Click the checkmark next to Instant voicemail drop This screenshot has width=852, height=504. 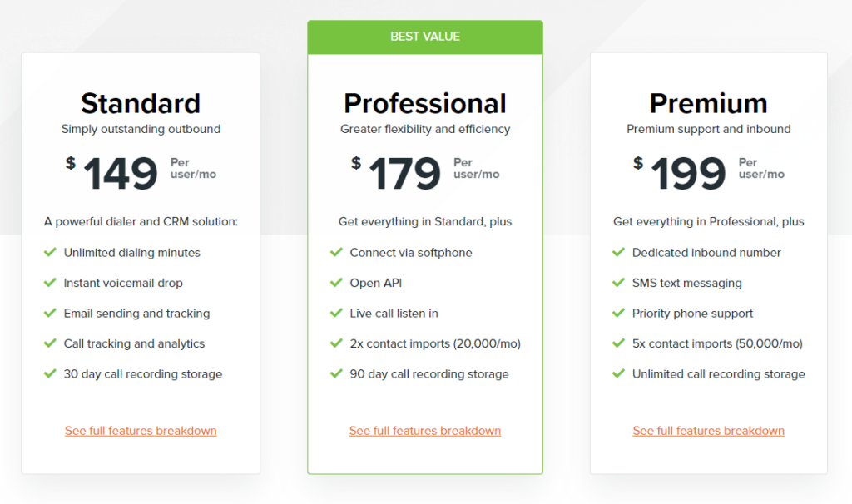click(x=50, y=283)
